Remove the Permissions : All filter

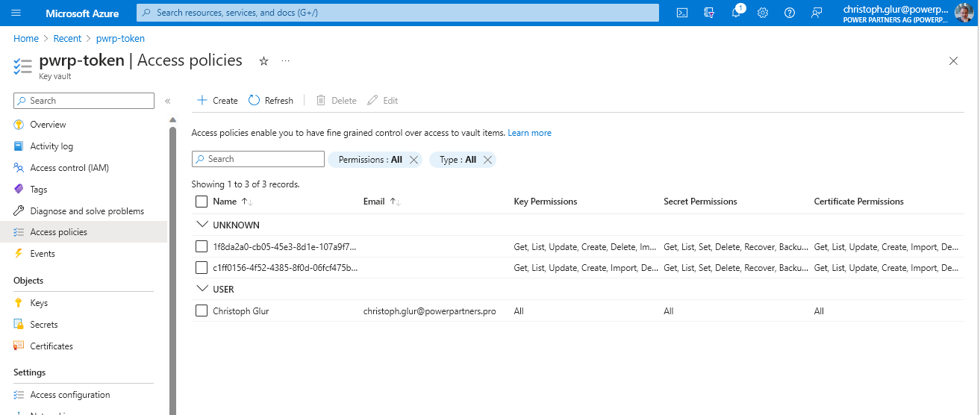413,160
